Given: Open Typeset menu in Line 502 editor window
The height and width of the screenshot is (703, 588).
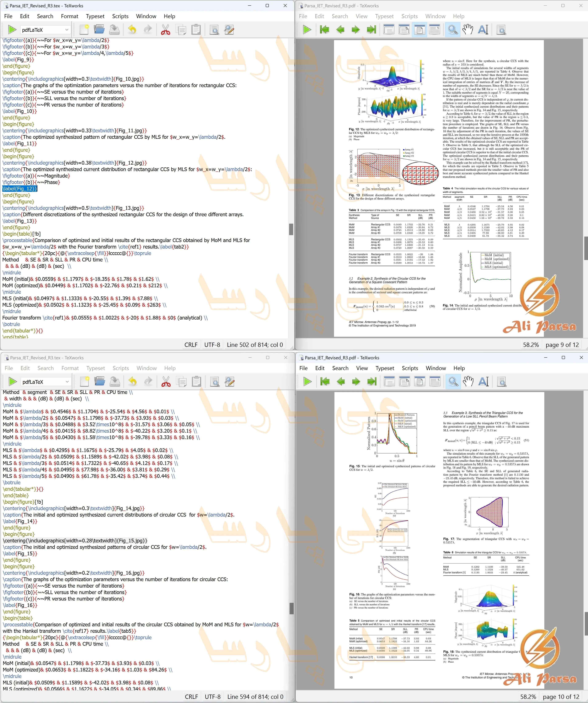Looking at the screenshot, I should (x=95, y=16).
